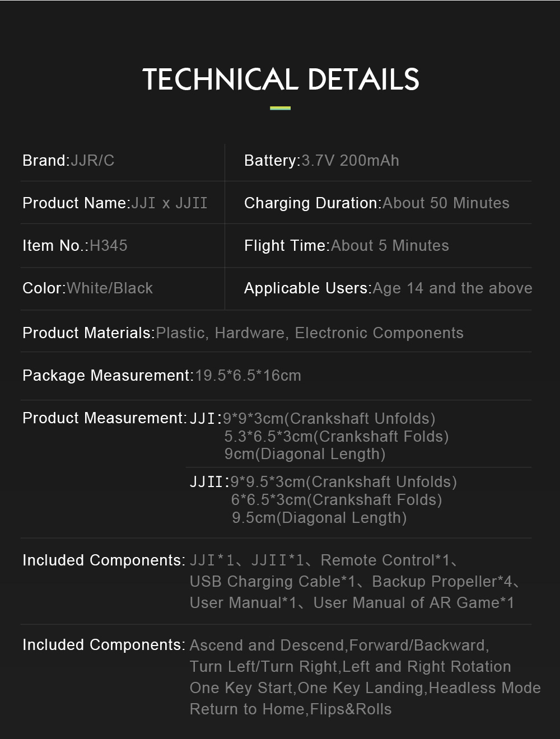Click the User Manual of AR Game*1 text
The width and height of the screenshot is (560, 739).
pyautogui.click(x=413, y=603)
